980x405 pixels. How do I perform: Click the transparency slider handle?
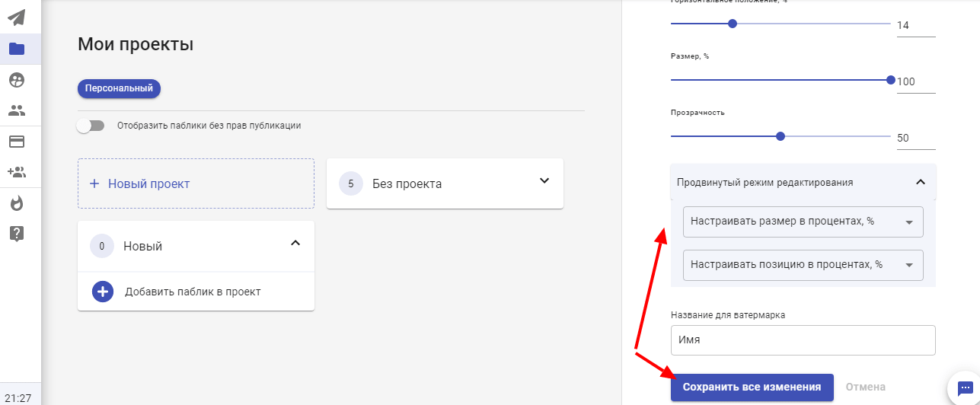tap(780, 136)
